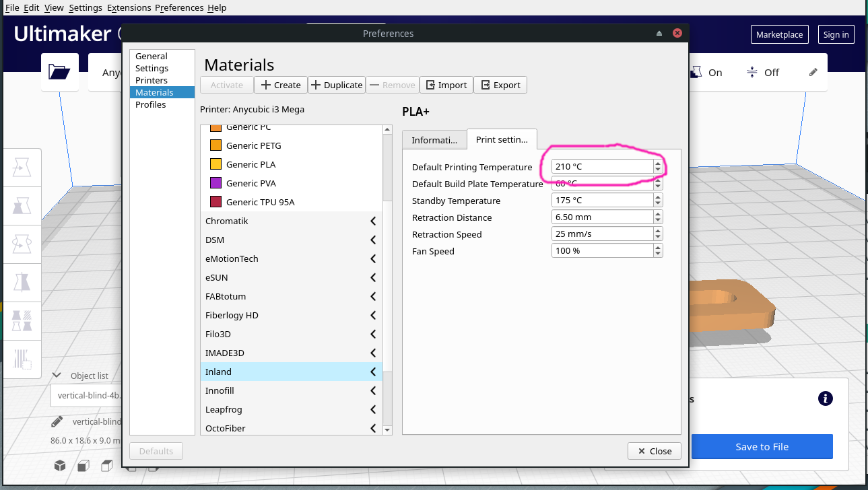Open the File menu
868x490 pixels.
(12, 7)
